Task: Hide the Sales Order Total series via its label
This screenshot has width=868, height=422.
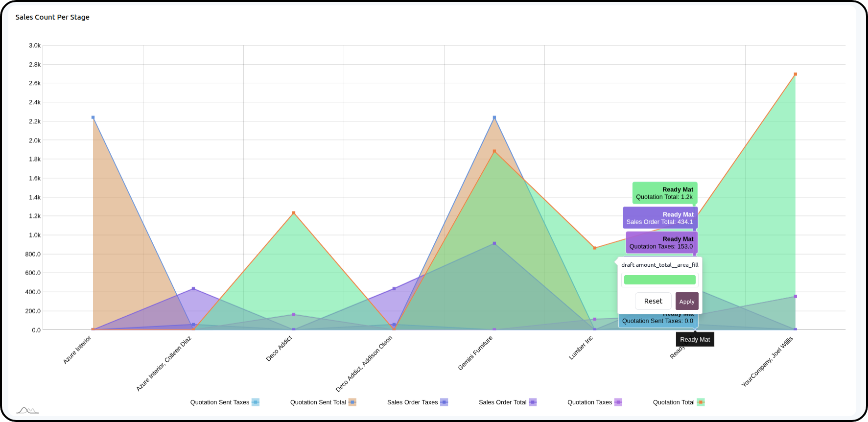Action: click(x=502, y=402)
